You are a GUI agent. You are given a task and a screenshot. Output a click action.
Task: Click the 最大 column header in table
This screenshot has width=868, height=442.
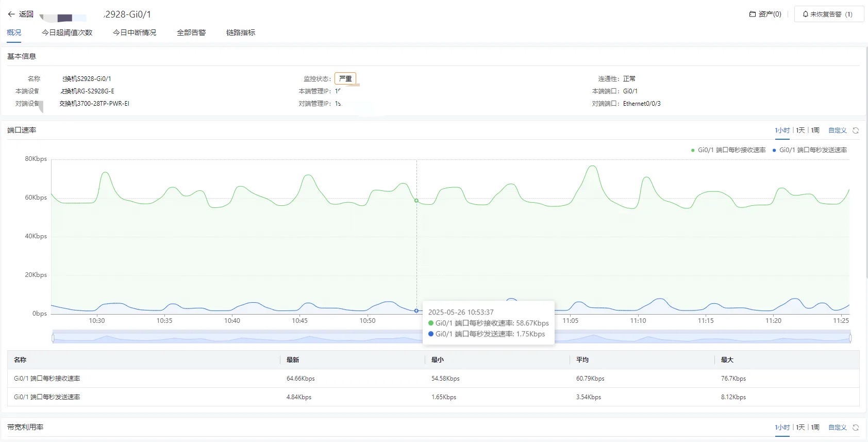coord(727,360)
